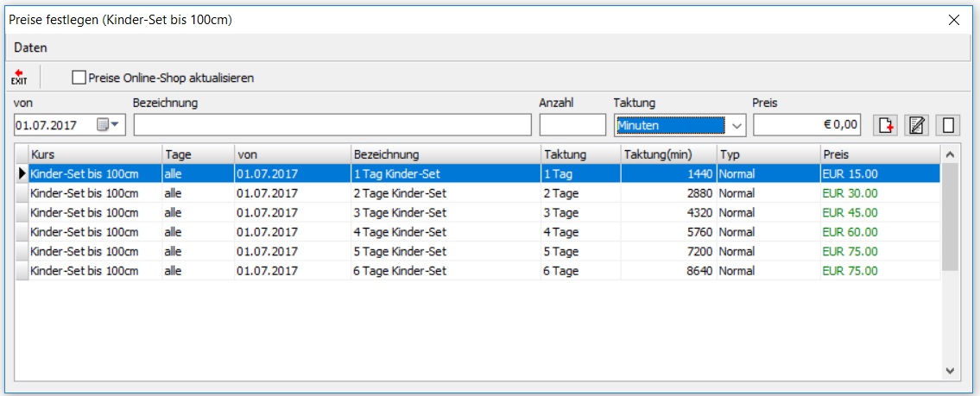Open the Daten menu
980x396 pixels.
click(x=30, y=47)
